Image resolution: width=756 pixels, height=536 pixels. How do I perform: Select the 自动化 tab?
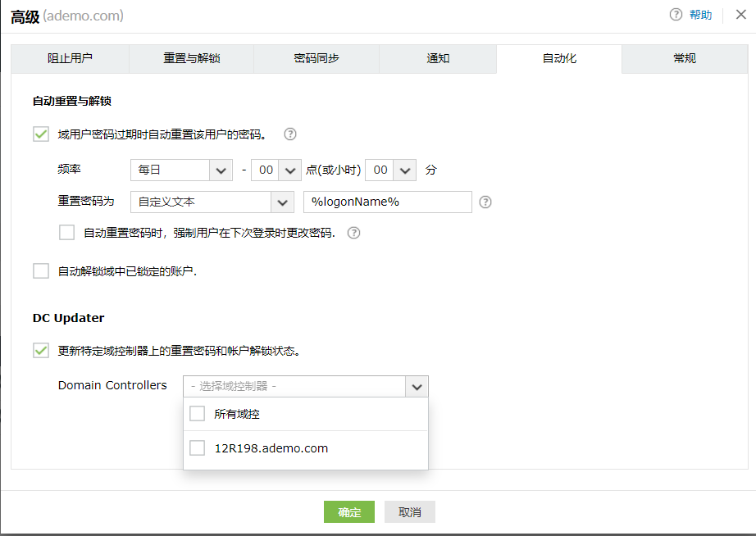[x=559, y=58]
